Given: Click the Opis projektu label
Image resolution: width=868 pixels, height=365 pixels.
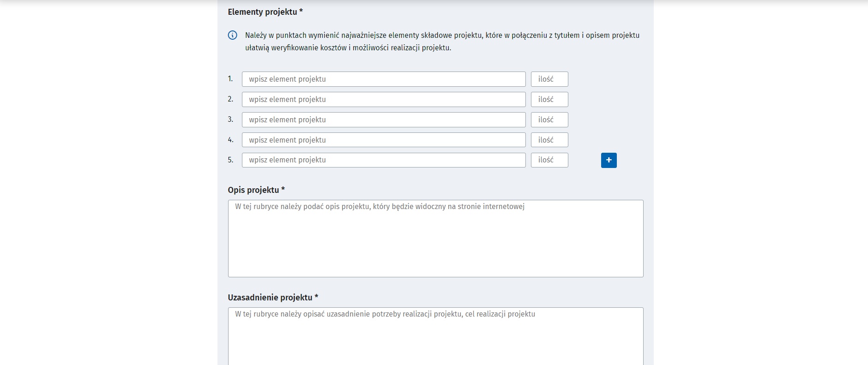Looking at the screenshot, I should pos(256,190).
